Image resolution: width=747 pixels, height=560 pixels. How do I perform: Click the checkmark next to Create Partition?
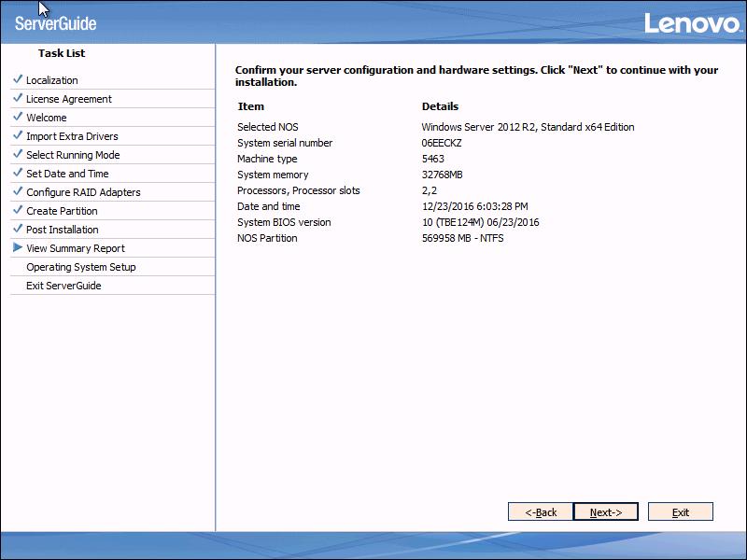(19, 211)
